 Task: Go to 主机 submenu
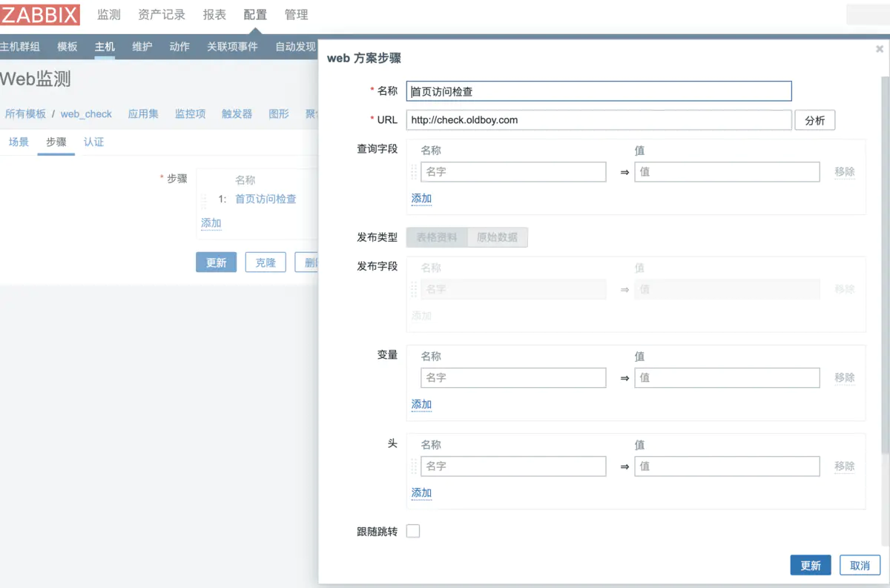(x=105, y=46)
